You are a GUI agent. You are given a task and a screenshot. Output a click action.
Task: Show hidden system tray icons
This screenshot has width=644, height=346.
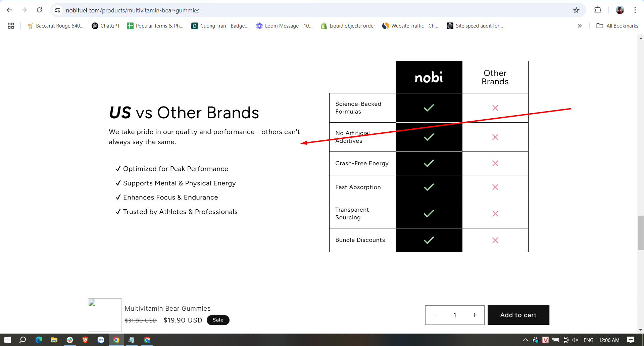pos(526,340)
